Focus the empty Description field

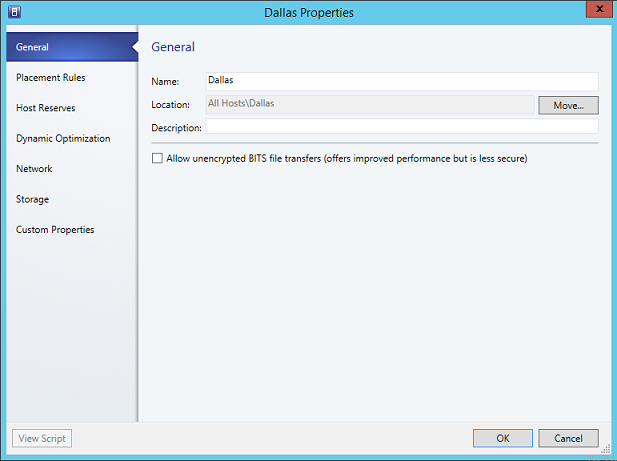click(x=402, y=127)
